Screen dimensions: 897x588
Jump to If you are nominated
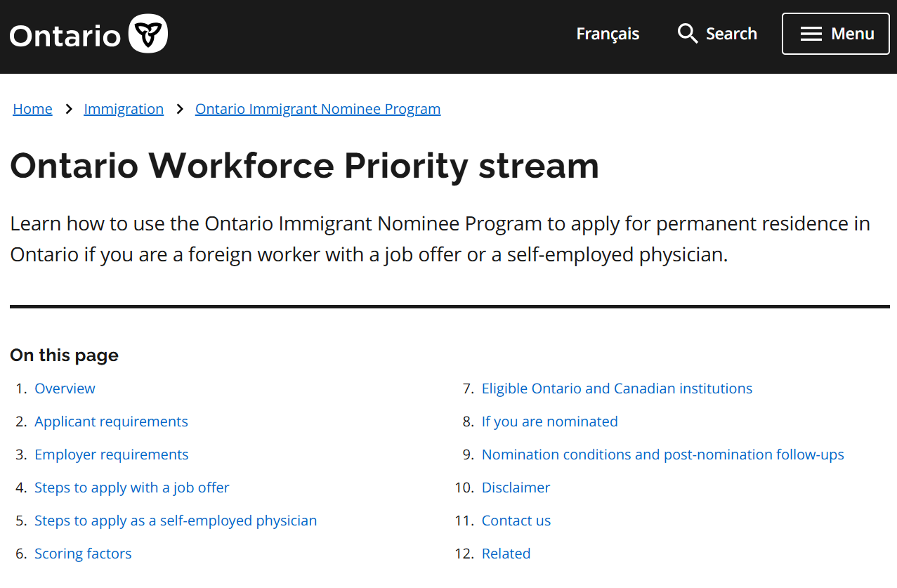coord(550,422)
